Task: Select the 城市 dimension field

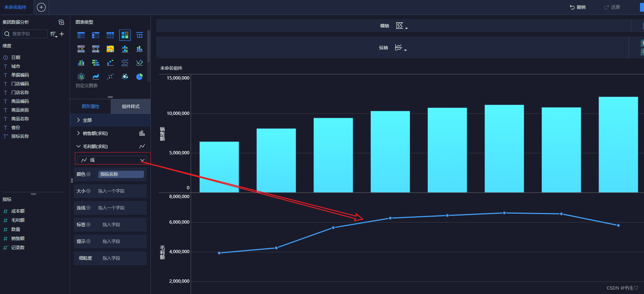Action: (16, 66)
